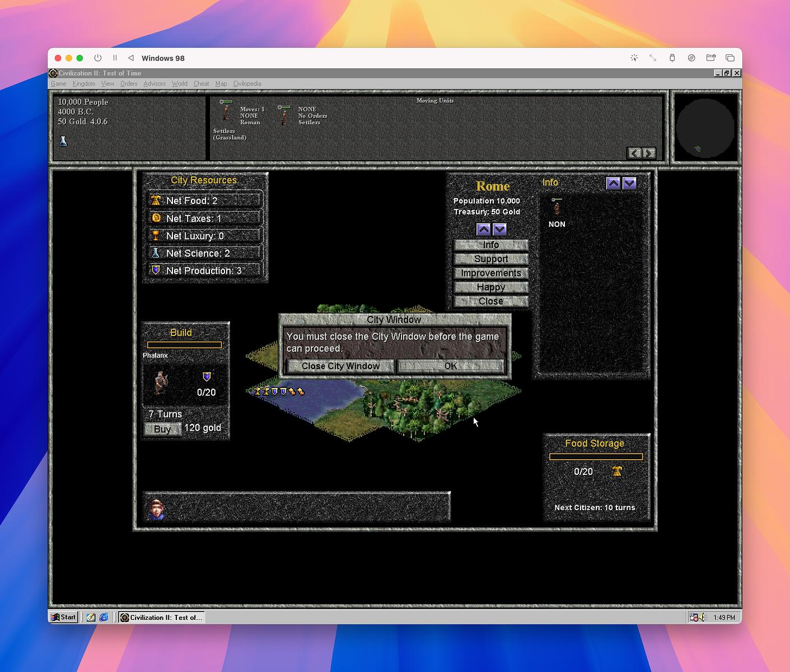Open the Map menu
The height and width of the screenshot is (672, 790).
coord(221,83)
